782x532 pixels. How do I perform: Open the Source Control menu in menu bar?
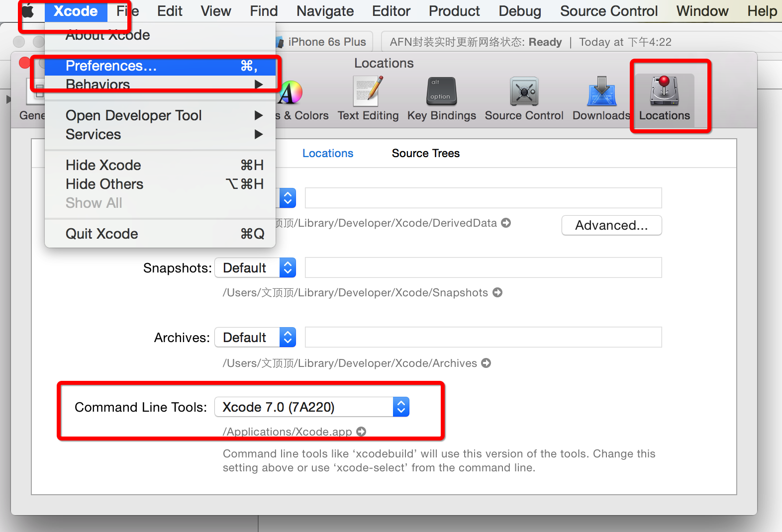tap(609, 11)
